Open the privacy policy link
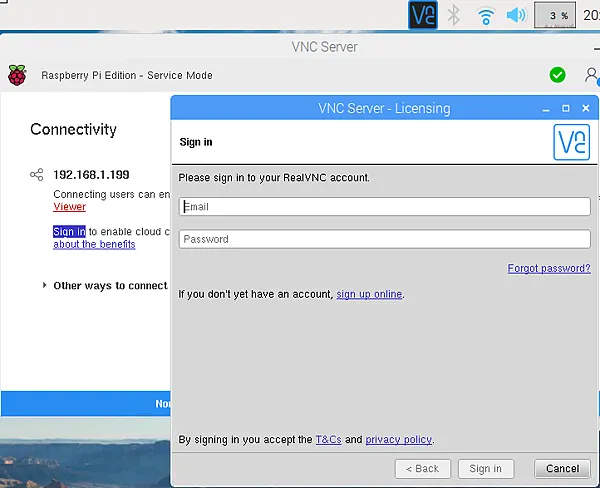The image size is (600, 488). [x=398, y=439]
